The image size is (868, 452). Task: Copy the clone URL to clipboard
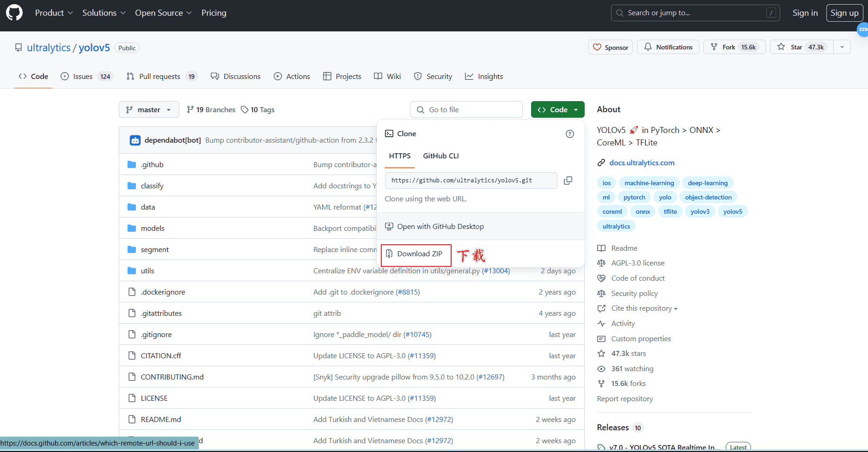568,181
